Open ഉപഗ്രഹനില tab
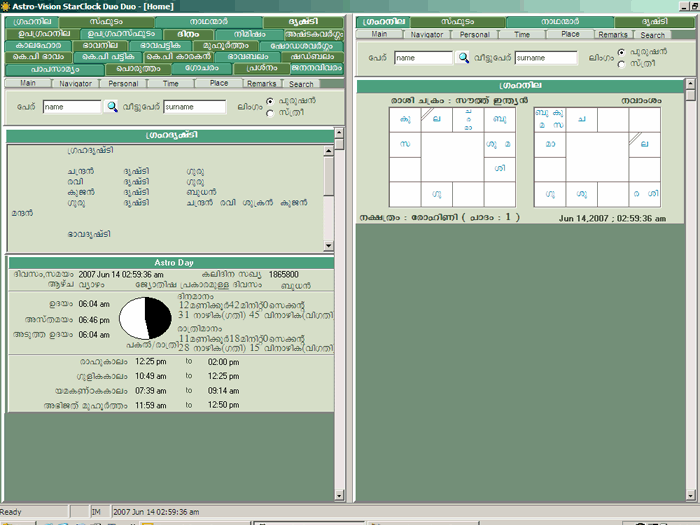Screen dimensions: 700x525 point(43,34)
